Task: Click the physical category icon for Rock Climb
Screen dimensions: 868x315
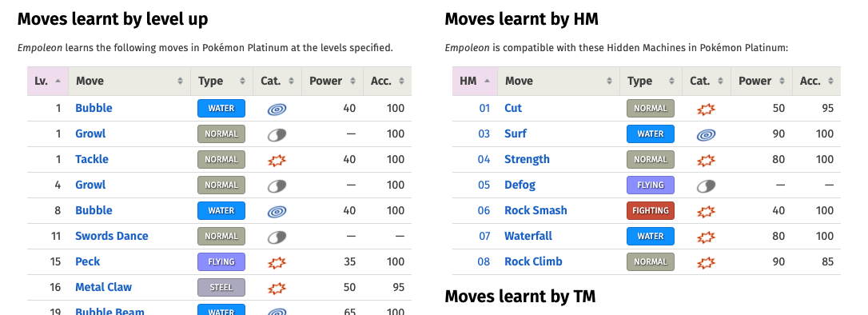Action: [x=706, y=262]
